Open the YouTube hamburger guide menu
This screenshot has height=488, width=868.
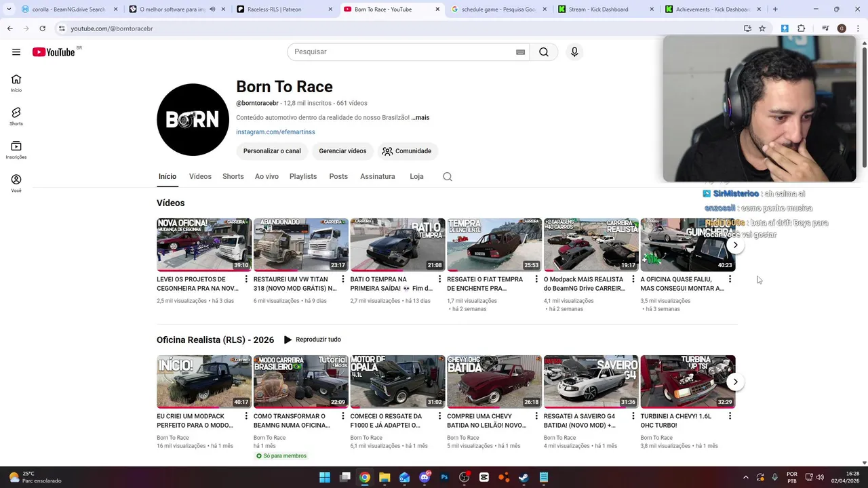(16, 52)
